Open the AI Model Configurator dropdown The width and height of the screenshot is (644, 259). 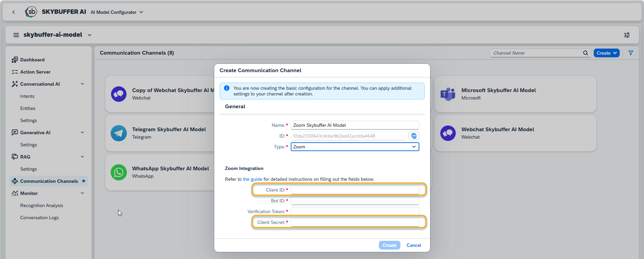click(117, 12)
